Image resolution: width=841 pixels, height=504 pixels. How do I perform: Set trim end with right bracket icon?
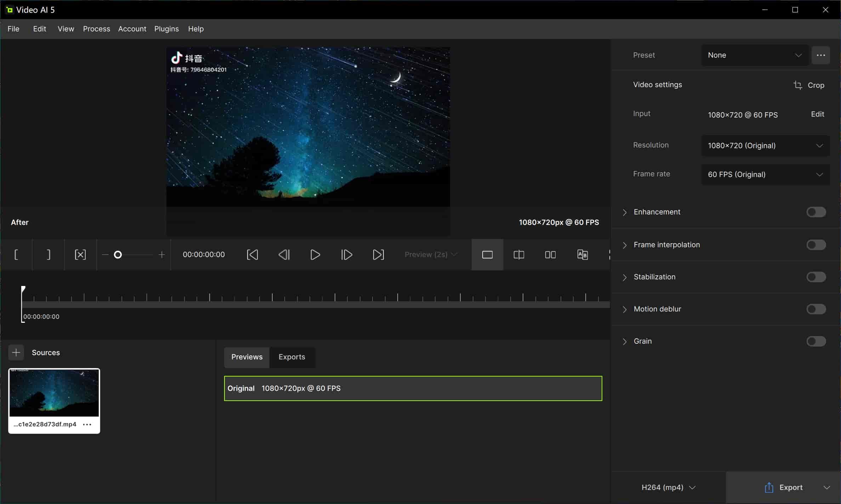48,254
